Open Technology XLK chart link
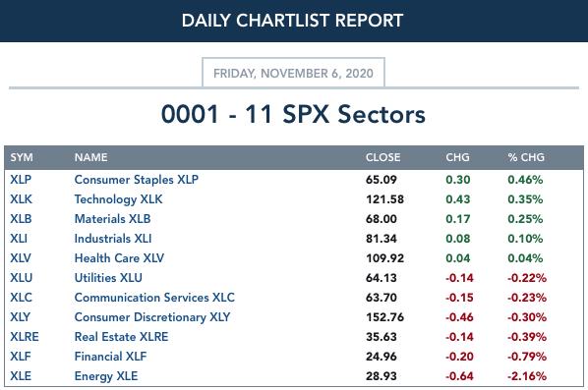This screenshot has height=390, width=588. click(119, 199)
